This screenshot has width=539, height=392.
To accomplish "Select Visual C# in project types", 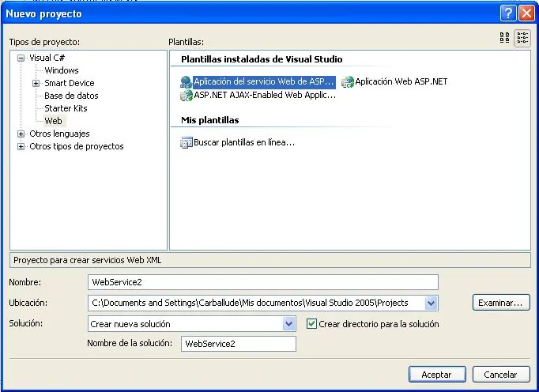I will pos(47,58).
